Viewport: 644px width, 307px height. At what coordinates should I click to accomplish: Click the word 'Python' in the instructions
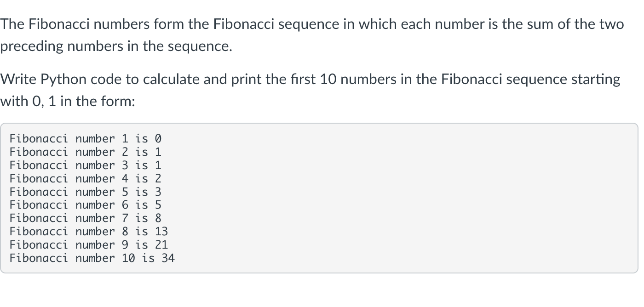63,80
